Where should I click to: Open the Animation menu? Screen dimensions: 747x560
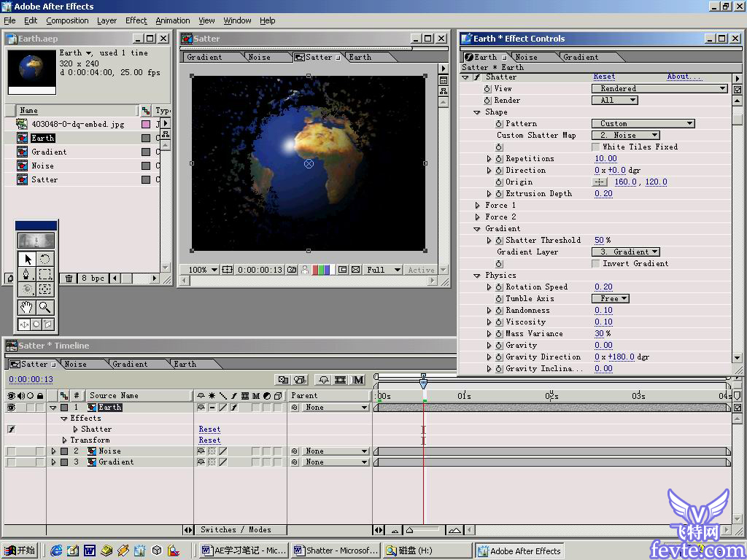tap(172, 20)
